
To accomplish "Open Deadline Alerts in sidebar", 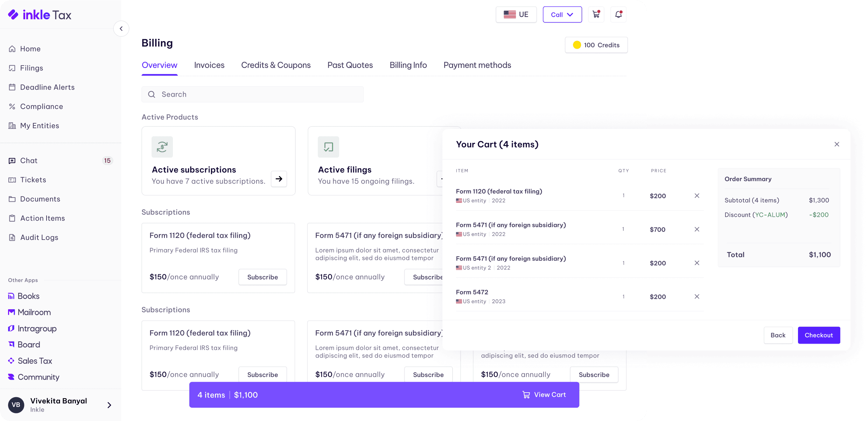I will coord(47,87).
